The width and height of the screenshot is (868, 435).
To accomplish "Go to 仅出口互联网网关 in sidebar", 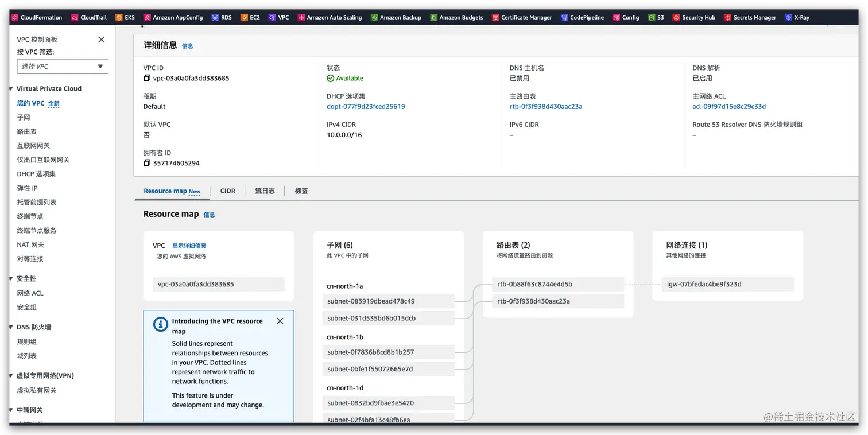I will tap(43, 160).
